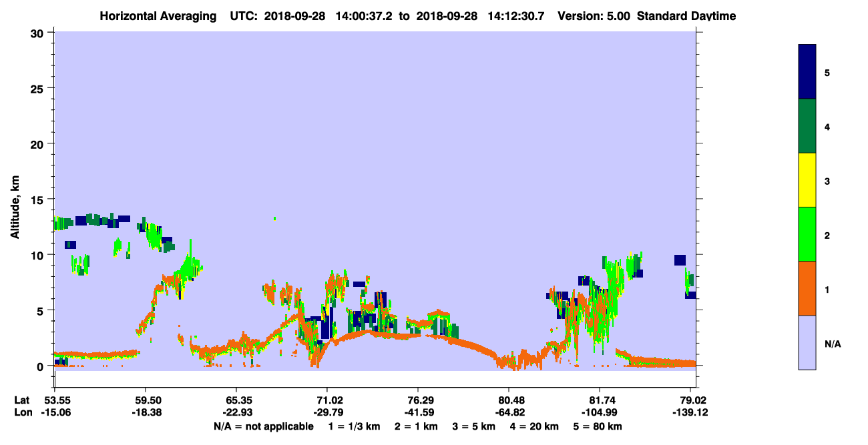Click the longitude value '-15.06'

click(55, 412)
